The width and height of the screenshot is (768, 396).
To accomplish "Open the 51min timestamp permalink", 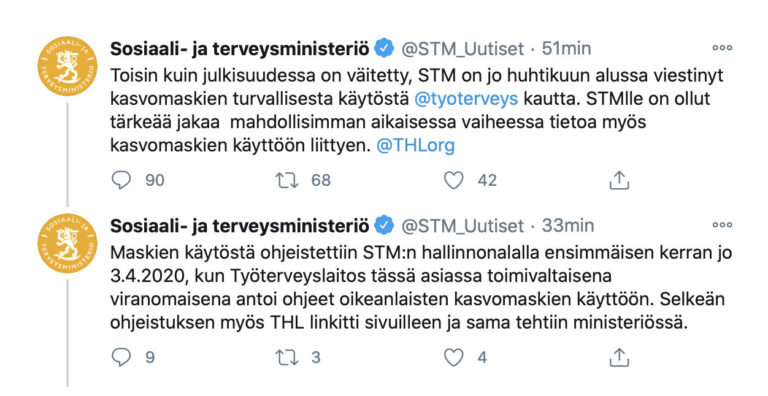I will (567, 49).
